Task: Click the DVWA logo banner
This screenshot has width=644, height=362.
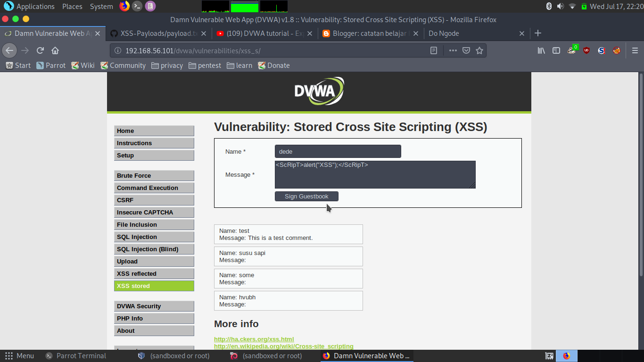Action: click(x=319, y=91)
